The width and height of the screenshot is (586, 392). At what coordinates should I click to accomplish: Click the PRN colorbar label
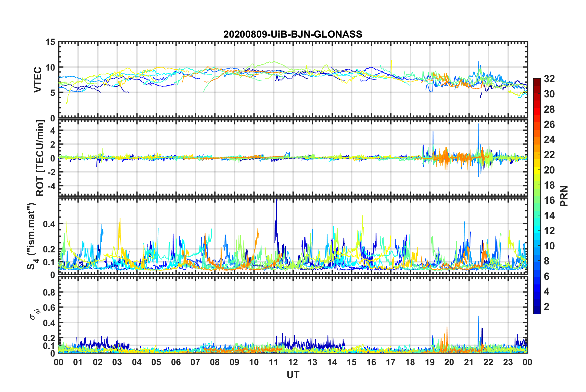[x=564, y=196]
